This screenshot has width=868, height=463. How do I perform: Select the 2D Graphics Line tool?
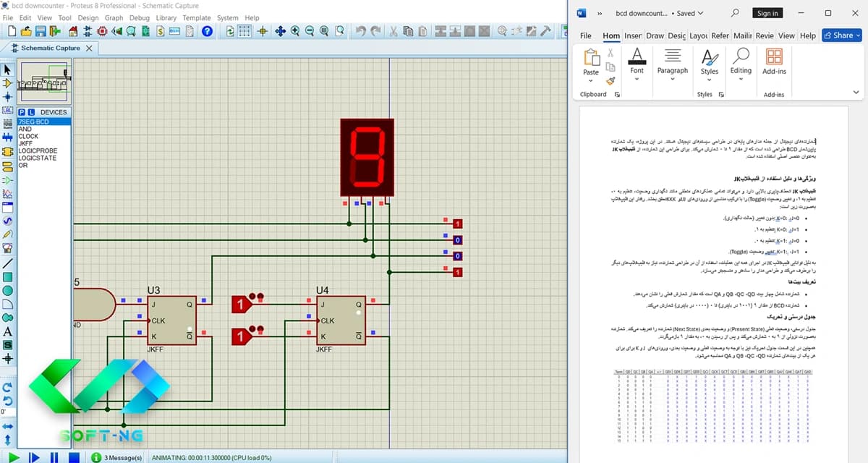(8, 263)
